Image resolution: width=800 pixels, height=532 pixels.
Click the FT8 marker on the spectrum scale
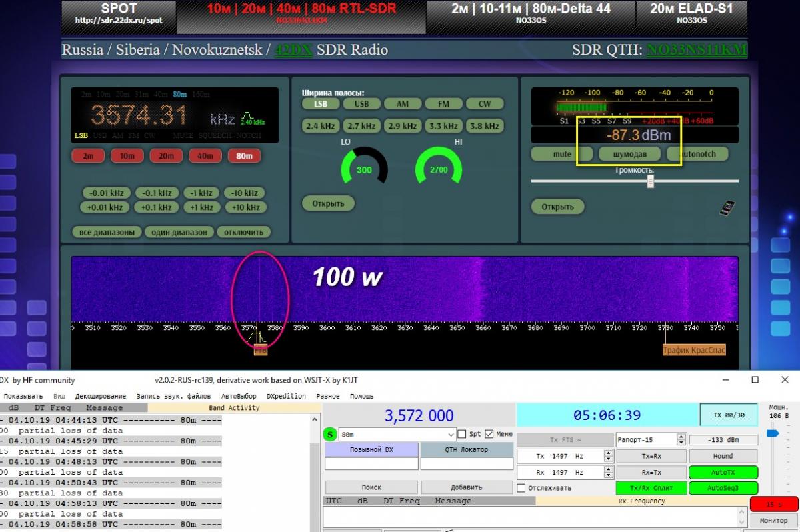click(260, 350)
